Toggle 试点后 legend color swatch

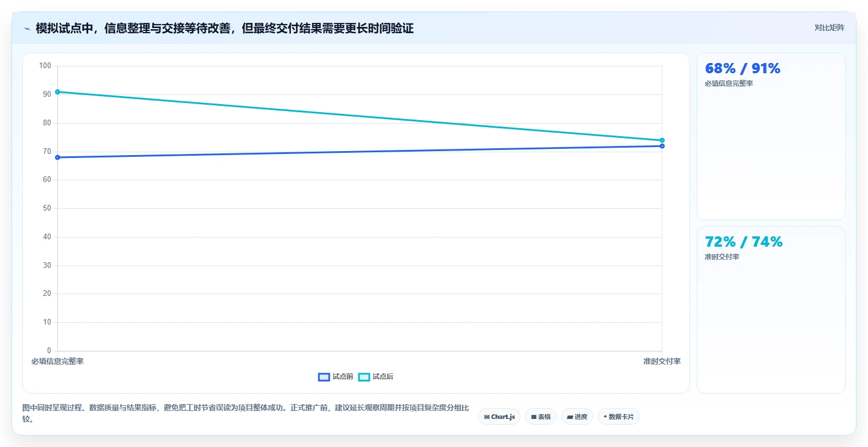click(364, 377)
